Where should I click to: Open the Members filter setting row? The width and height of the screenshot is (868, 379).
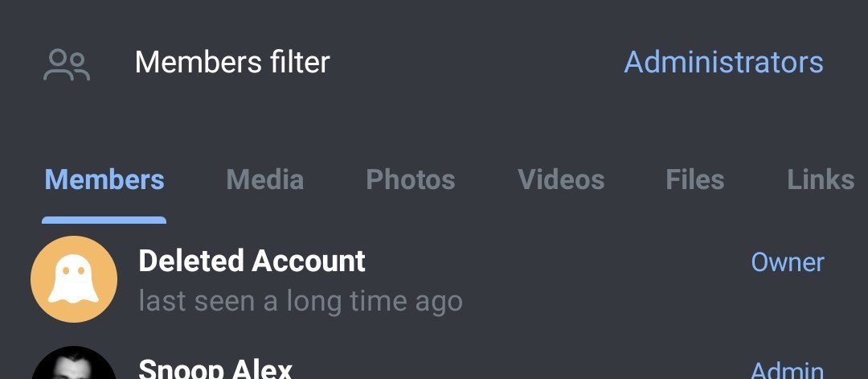click(434, 63)
